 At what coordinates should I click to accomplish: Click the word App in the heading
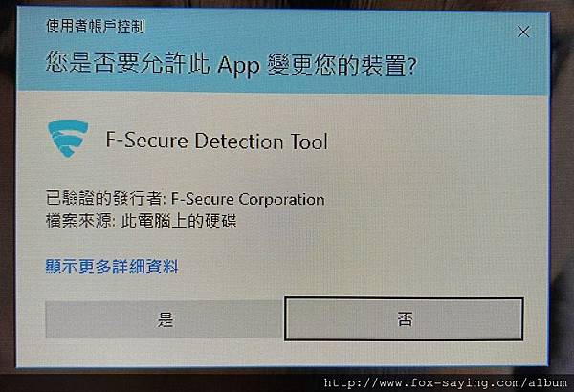click(238, 66)
